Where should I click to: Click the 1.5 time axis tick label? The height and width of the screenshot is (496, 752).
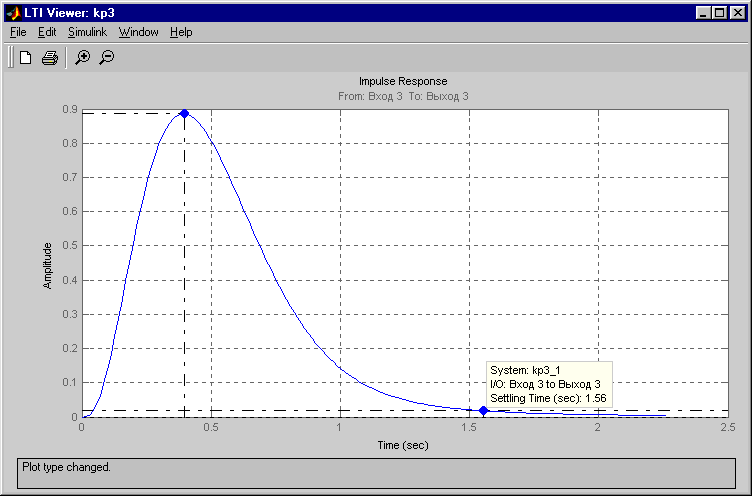click(469, 427)
